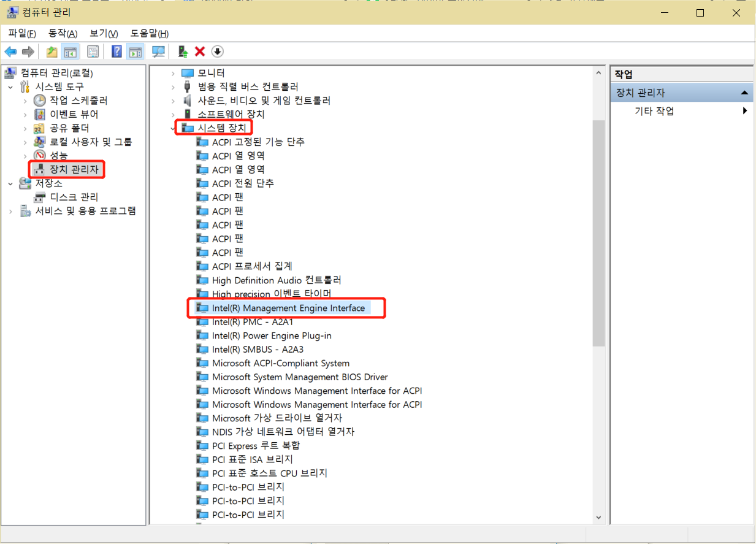
Task: Open the Properties icon in the toolbar
Action: click(93, 52)
